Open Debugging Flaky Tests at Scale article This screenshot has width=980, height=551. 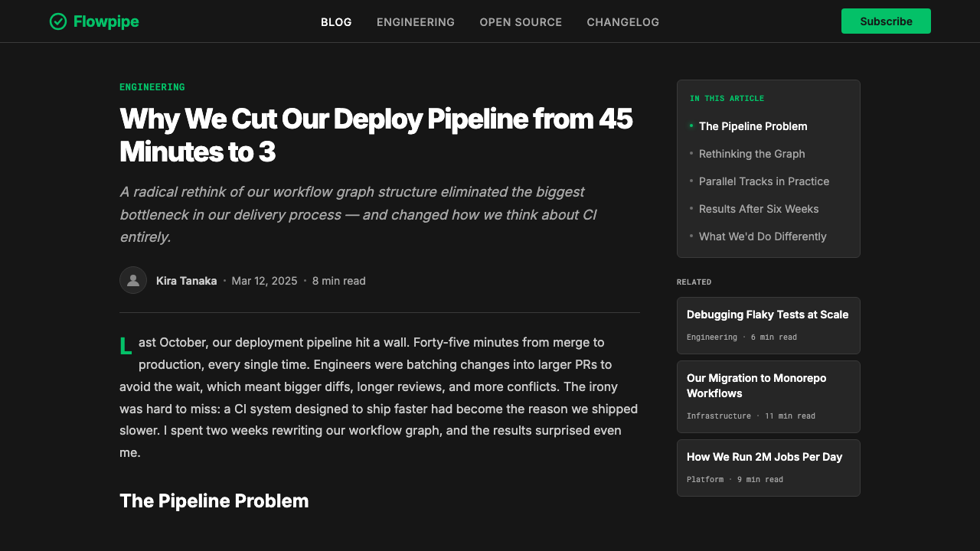(x=769, y=325)
